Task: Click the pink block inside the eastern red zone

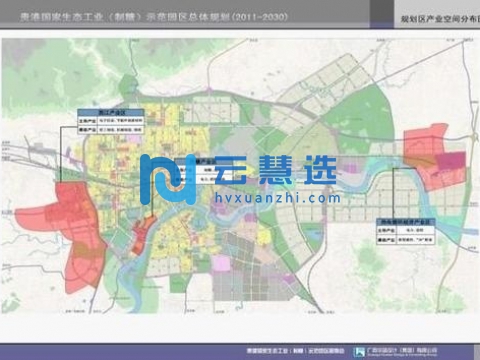Action: (x=451, y=160)
